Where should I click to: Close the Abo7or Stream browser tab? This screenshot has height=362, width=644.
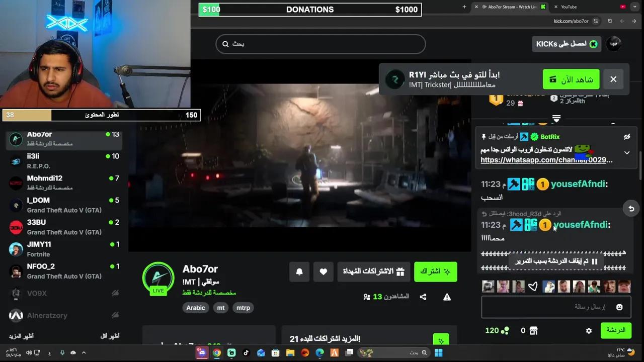click(476, 7)
